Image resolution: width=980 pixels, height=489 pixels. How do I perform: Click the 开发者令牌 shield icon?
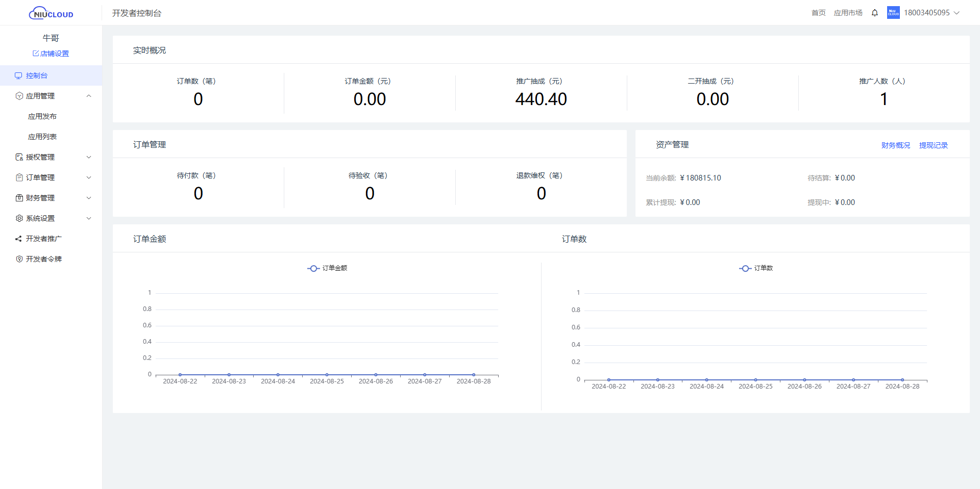pos(19,259)
